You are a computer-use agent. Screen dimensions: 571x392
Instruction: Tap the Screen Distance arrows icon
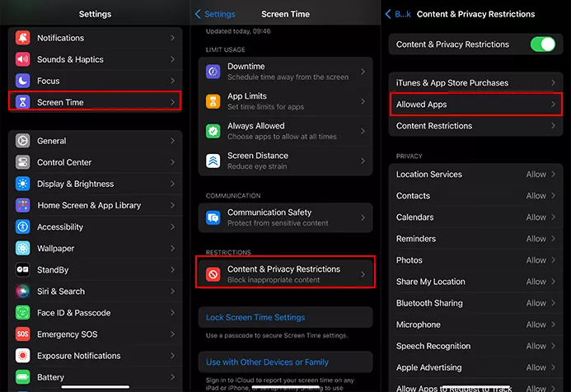(213, 161)
